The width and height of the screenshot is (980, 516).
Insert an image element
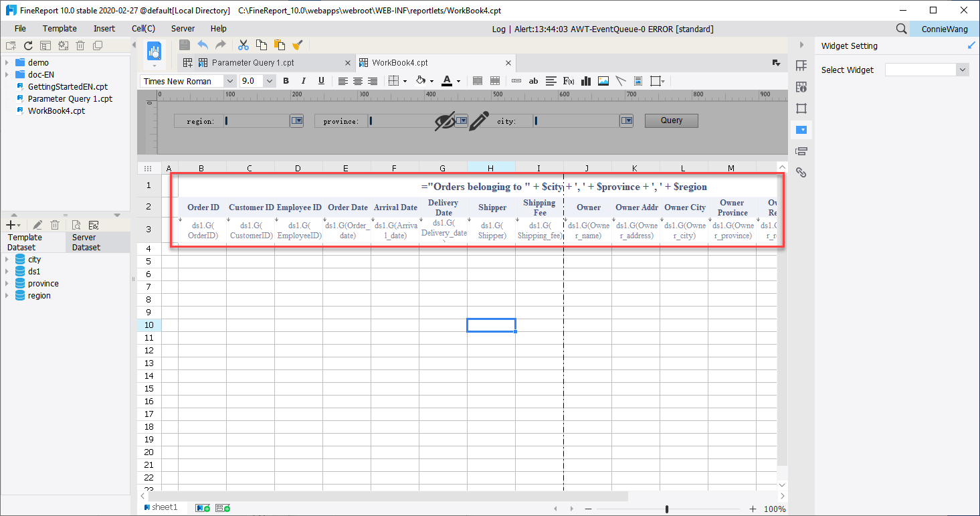point(603,80)
